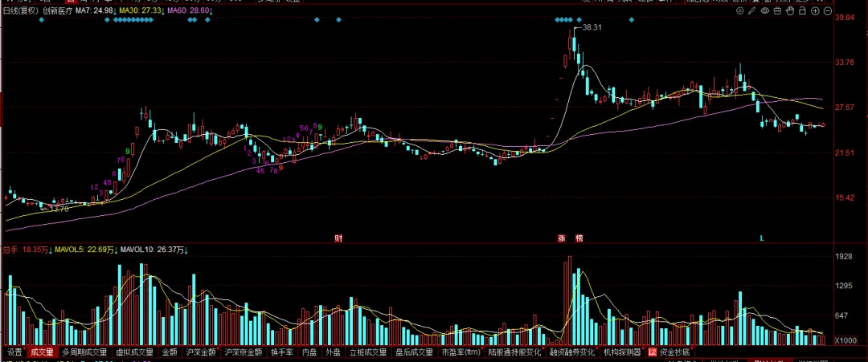Click the X1000 volume unit label
The height and width of the screenshot is (362, 868).
point(845,341)
